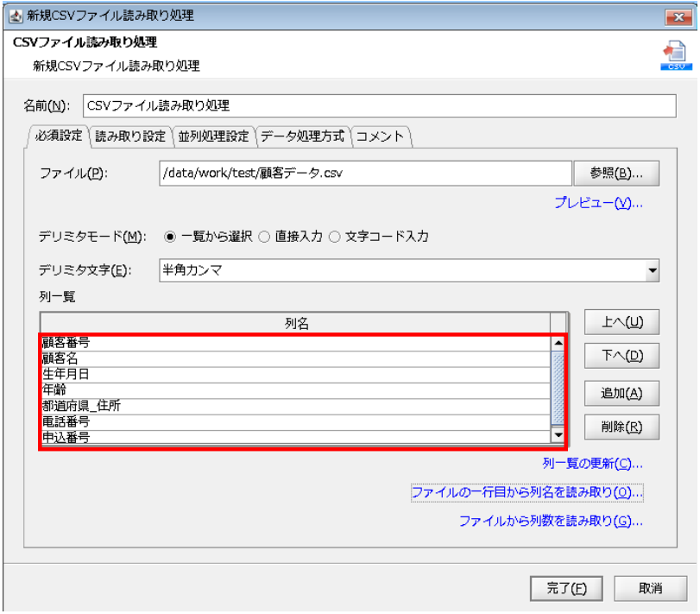Open the コメント tab
The height and width of the screenshot is (614, 700).
point(380,136)
